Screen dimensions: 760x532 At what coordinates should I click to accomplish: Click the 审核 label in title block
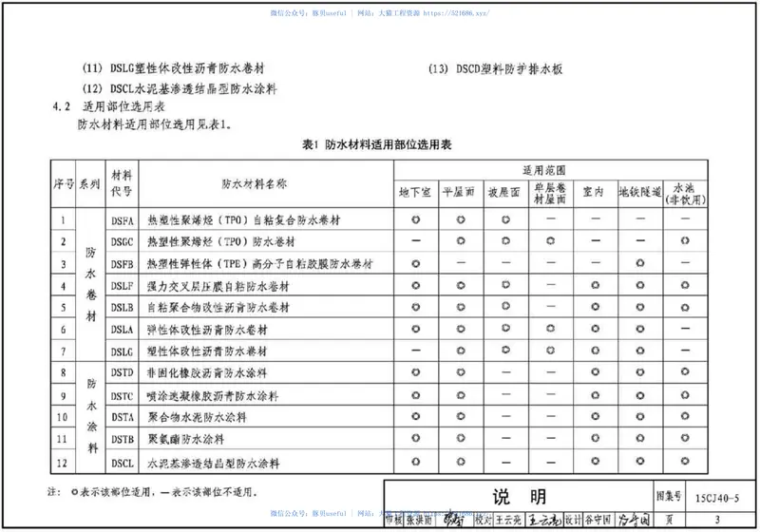394,521
